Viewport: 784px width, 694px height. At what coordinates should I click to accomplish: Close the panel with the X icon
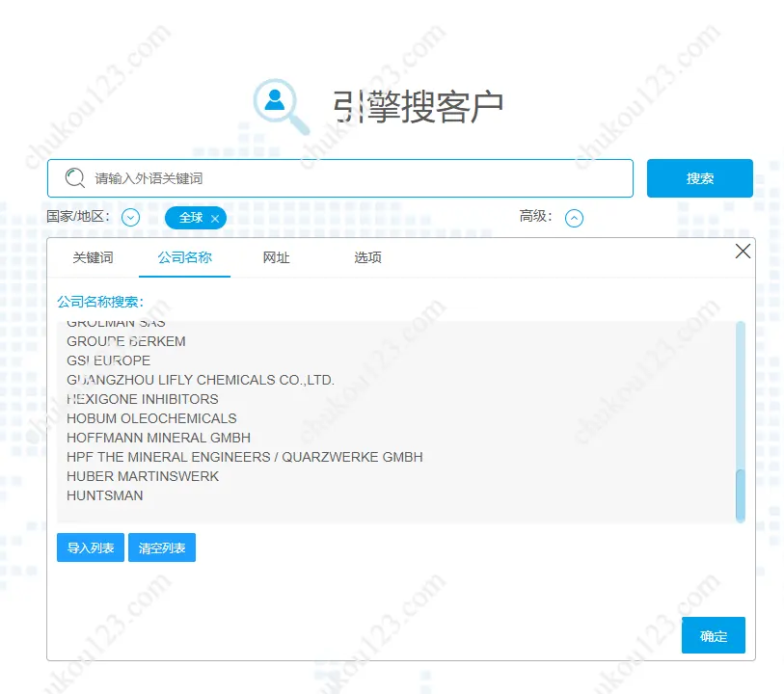click(x=743, y=252)
